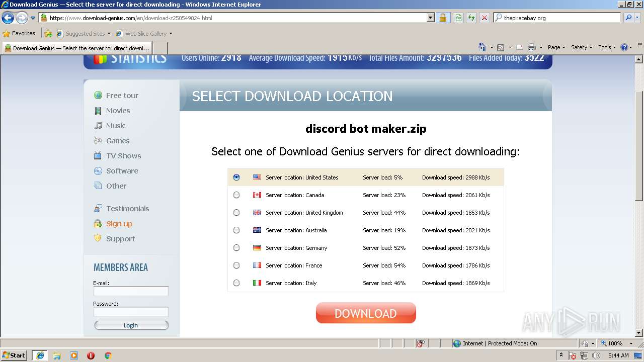Click the Password input field
The height and width of the screenshot is (362, 644).
131,312
